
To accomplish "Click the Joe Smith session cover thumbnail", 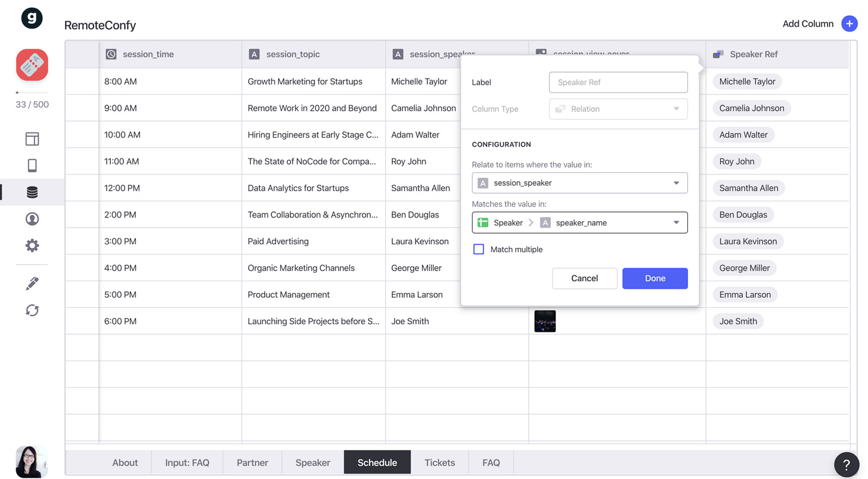I will point(545,321).
